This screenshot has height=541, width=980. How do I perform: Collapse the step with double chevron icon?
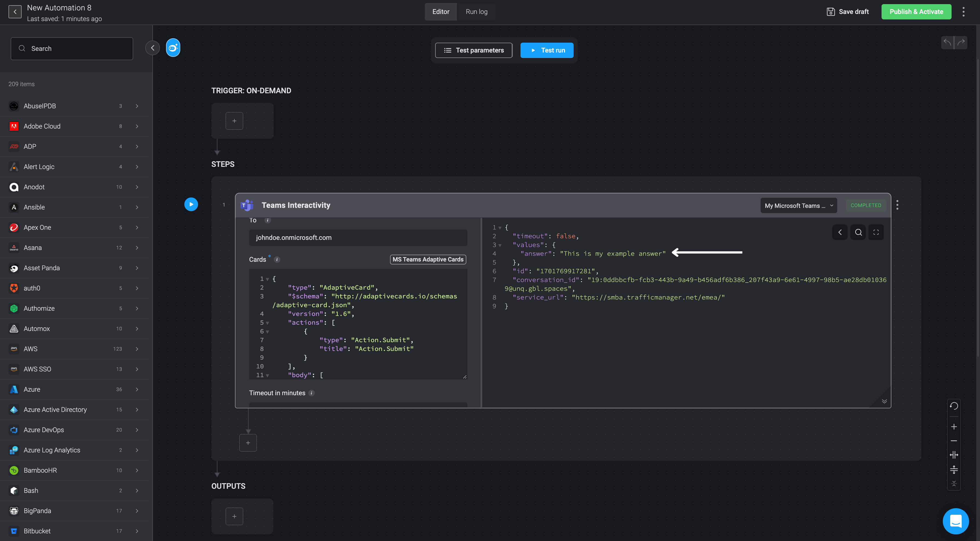pyautogui.click(x=885, y=402)
